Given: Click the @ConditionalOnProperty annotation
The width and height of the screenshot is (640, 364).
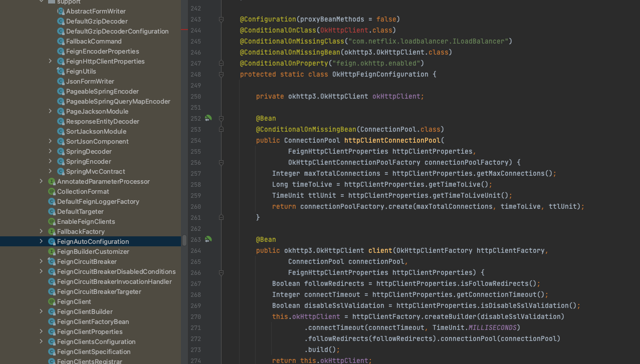Looking at the screenshot, I should pos(284,63).
